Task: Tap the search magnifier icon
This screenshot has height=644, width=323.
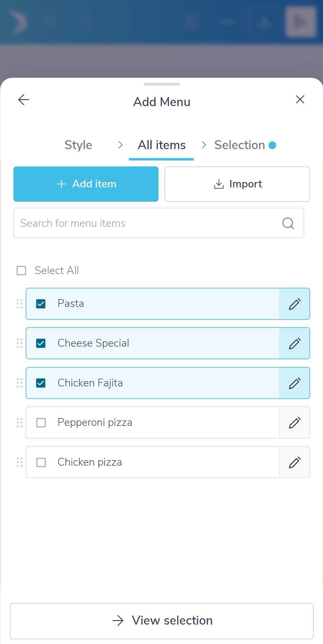Action: [288, 223]
